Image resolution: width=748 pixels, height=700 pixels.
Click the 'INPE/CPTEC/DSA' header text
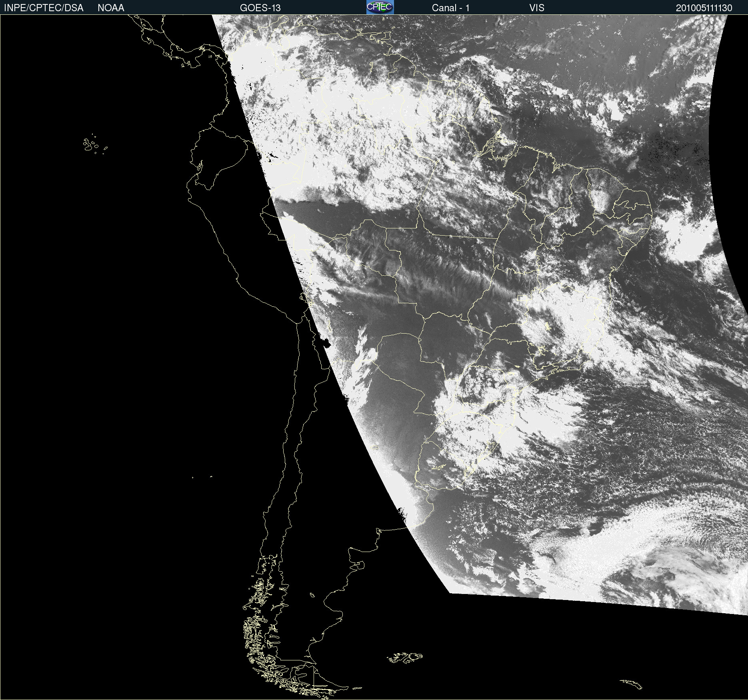(x=44, y=8)
